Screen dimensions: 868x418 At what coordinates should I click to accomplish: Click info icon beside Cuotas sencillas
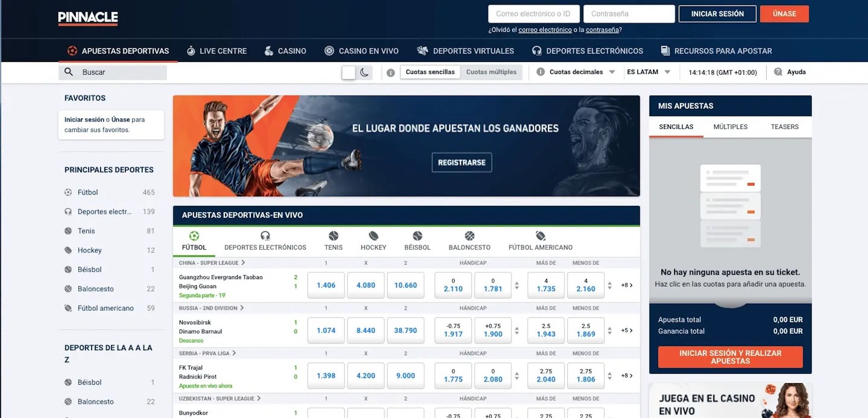(391, 72)
